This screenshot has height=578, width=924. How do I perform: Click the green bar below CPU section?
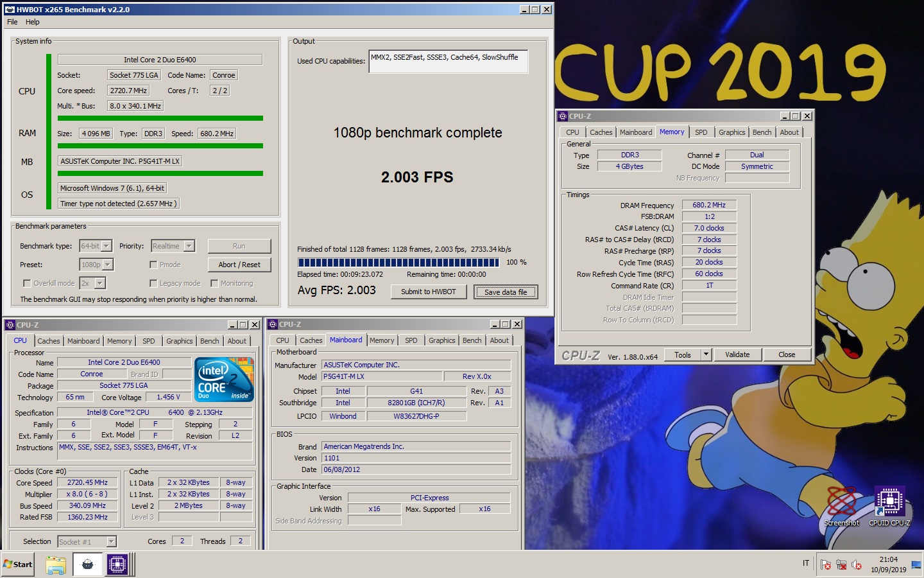160,118
